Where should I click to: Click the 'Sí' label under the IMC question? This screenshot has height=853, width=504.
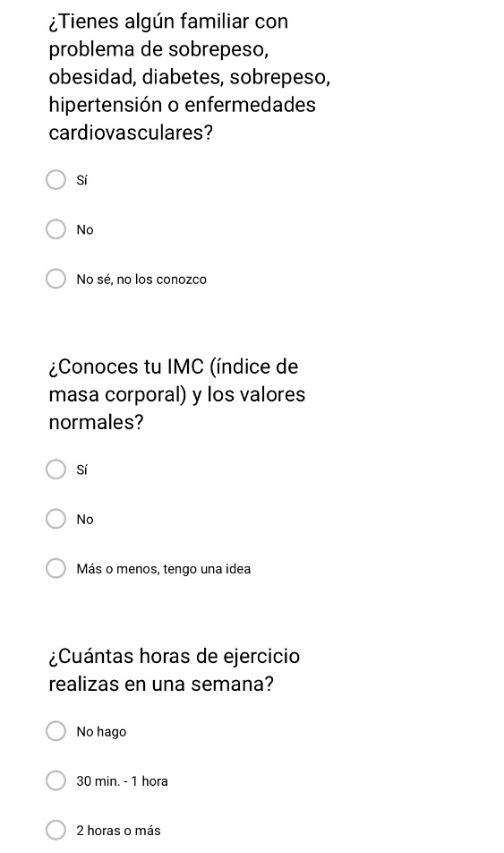81,470
